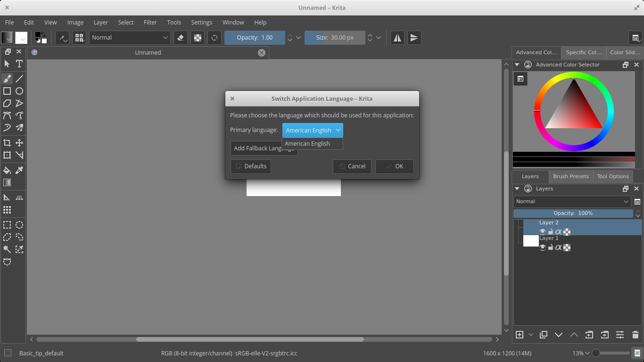Toggle preserve alpha in toolbar
Image resolution: width=644 pixels, height=362 pixels.
[198, 38]
